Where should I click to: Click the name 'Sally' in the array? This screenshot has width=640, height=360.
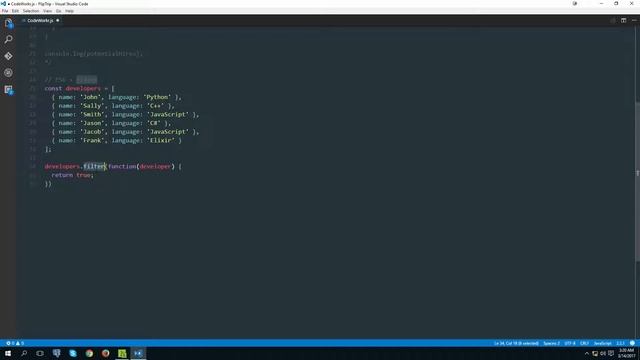pyautogui.click(x=92, y=106)
